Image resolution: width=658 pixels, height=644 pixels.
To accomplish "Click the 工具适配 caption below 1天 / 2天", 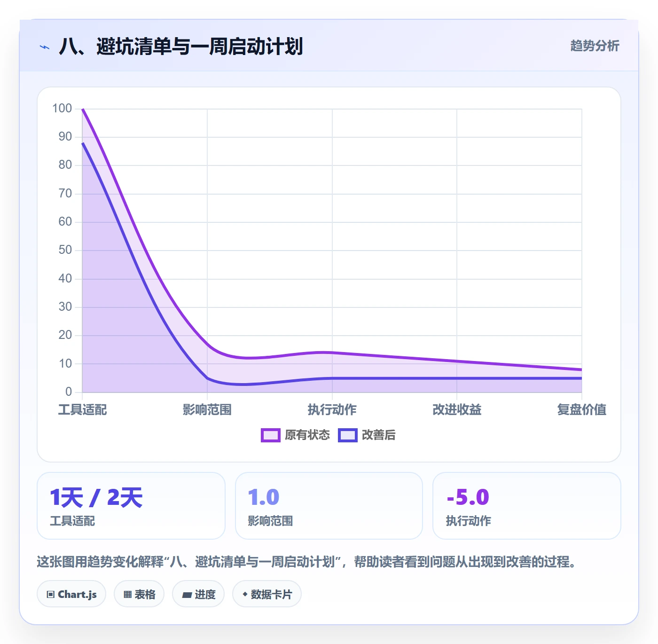I will click(x=72, y=521).
